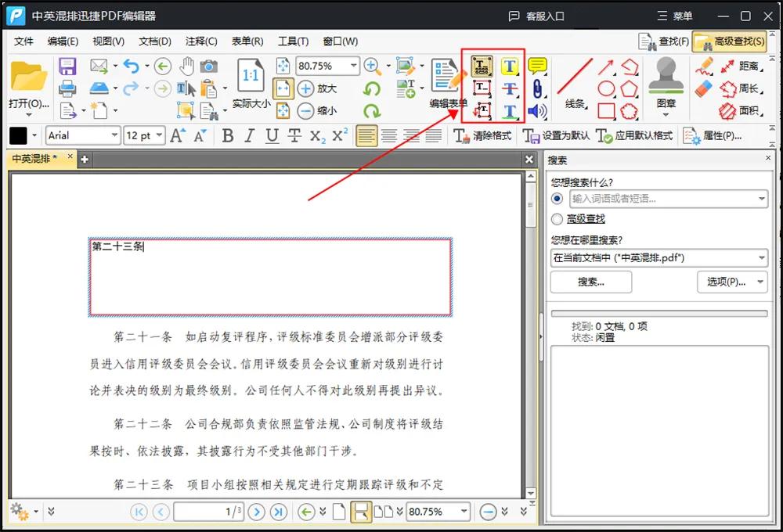
Task: Select the 高级查找 radio button
Action: click(x=557, y=219)
